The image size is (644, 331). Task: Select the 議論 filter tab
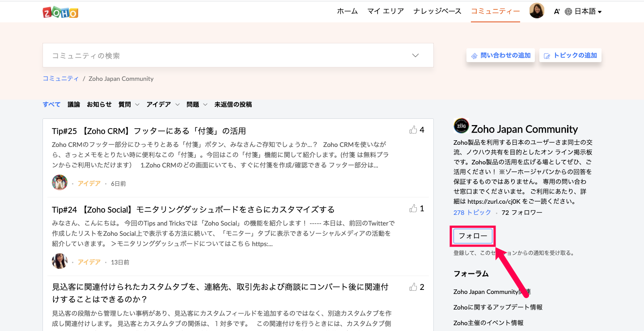74,105
